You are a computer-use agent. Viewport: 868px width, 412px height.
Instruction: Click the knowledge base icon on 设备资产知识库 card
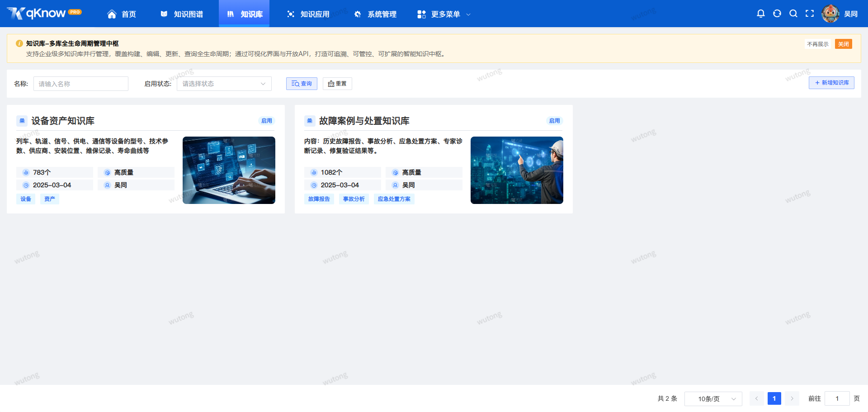21,121
